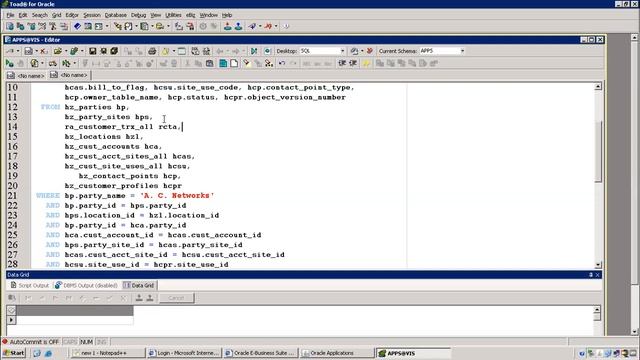
Task: Click the undo arrow icon
Action: pos(282,63)
